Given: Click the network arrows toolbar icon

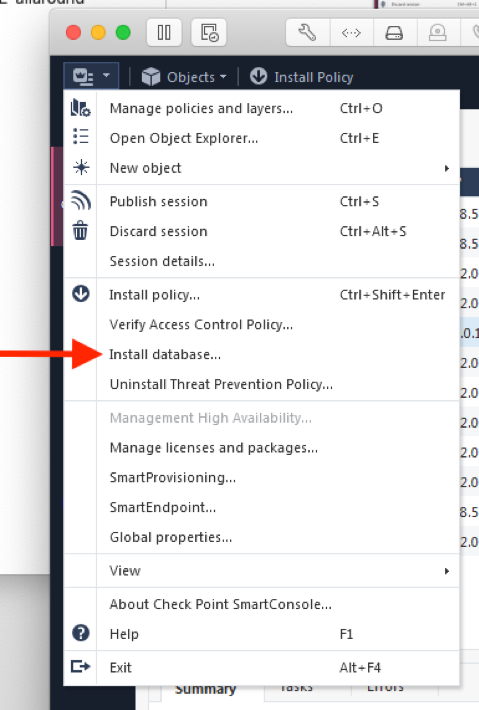Looking at the screenshot, I should pyautogui.click(x=351, y=33).
